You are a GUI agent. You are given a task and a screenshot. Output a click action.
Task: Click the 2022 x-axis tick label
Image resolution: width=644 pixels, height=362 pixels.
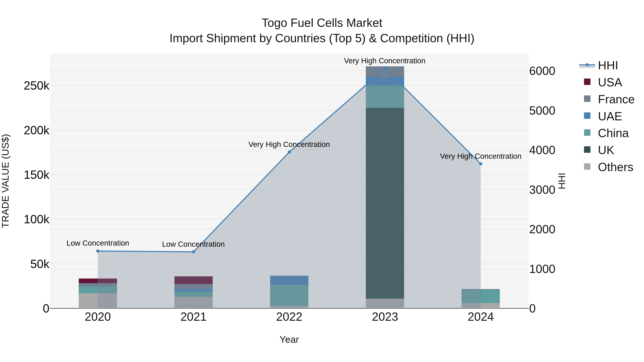click(289, 317)
